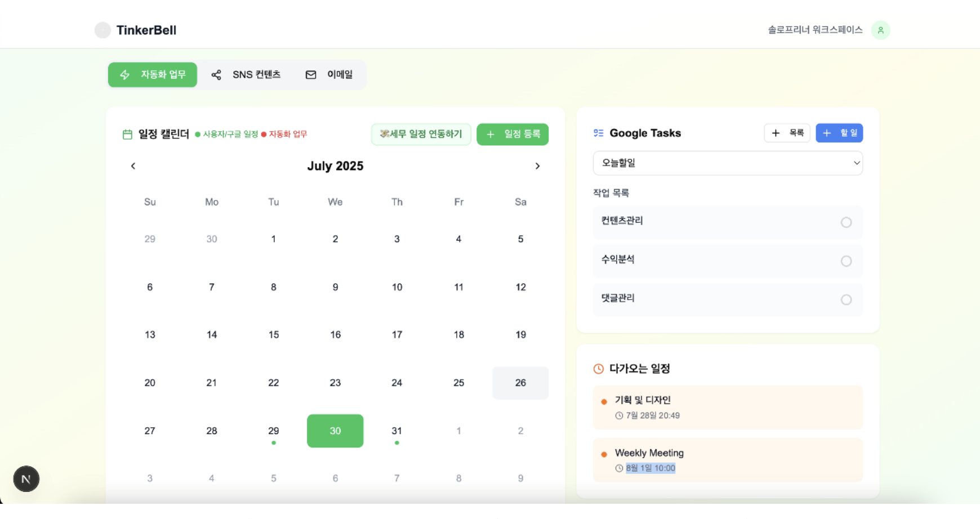980x519 pixels.
Task: Click the share icon beside SNS 컨텐츠
Action: click(x=216, y=74)
